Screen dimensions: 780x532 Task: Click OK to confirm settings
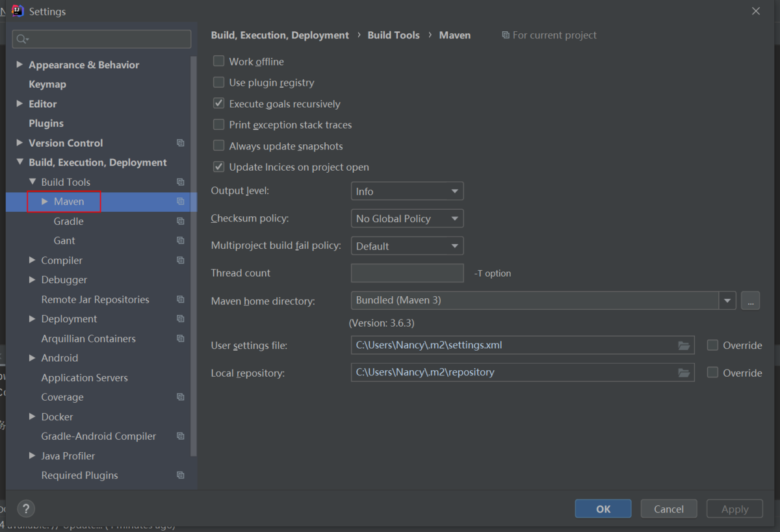pos(603,509)
